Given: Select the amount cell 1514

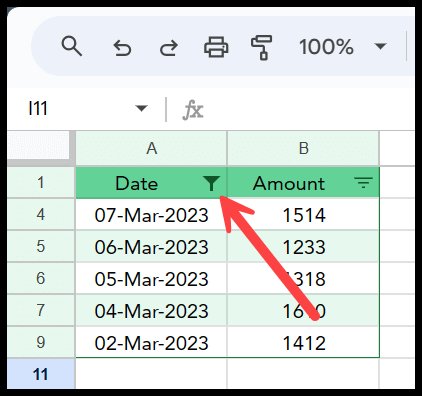Looking at the screenshot, I should tap(303, 214).
